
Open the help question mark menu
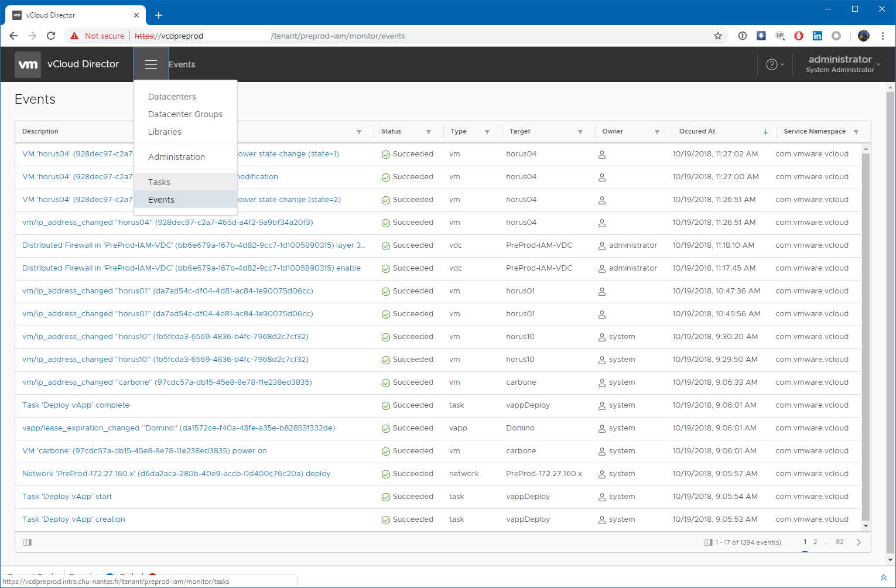[x=772, y=64]
